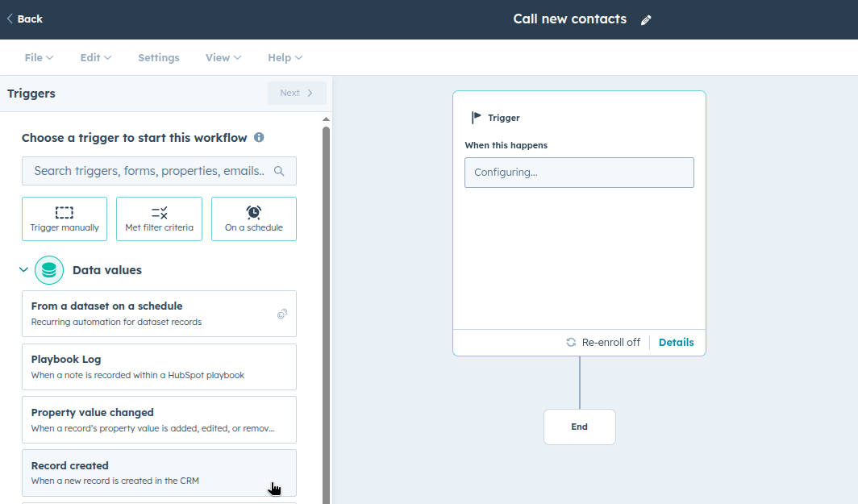The width and height of the screenshot is (858, 504).
Task: Open the Help menu
Action: coord(285,57)
